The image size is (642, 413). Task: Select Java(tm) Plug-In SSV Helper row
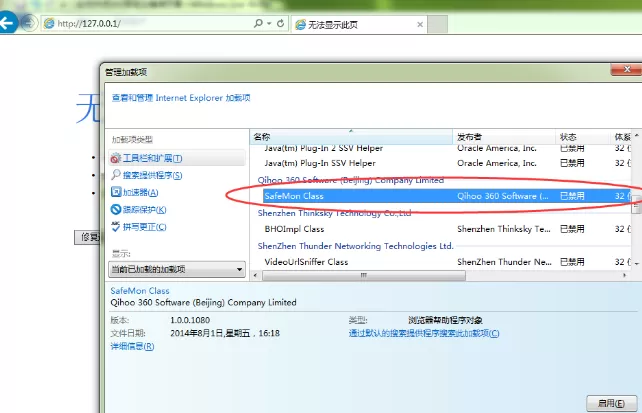click(x=446, y=163)
